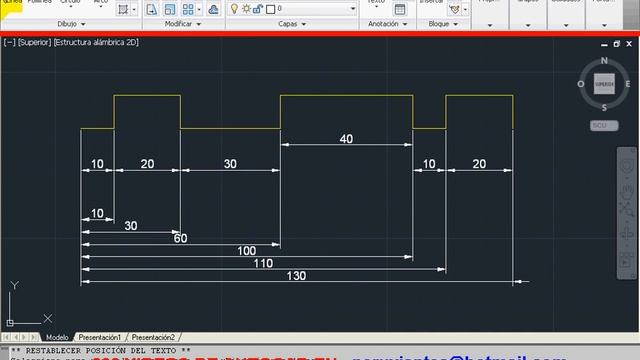Viewport: 640px width, 360px height.
Task: Expand the Dibujo panel
Action: [x=71, y=24]
